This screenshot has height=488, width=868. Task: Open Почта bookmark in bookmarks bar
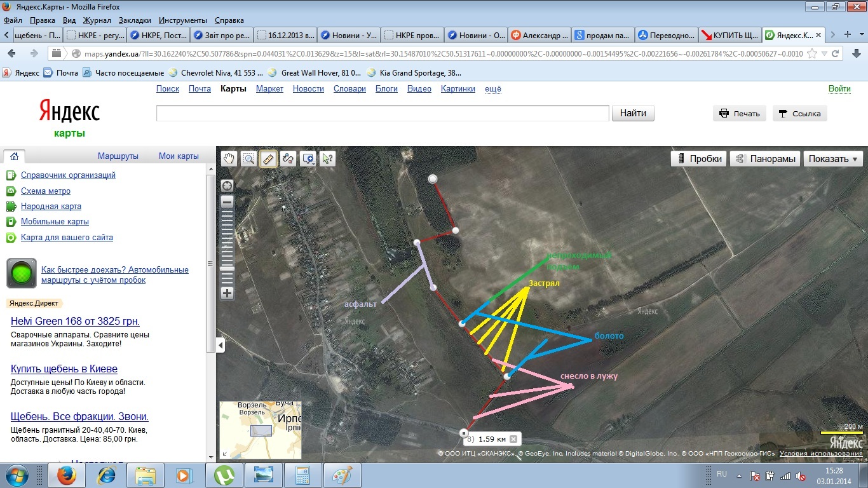61,73
